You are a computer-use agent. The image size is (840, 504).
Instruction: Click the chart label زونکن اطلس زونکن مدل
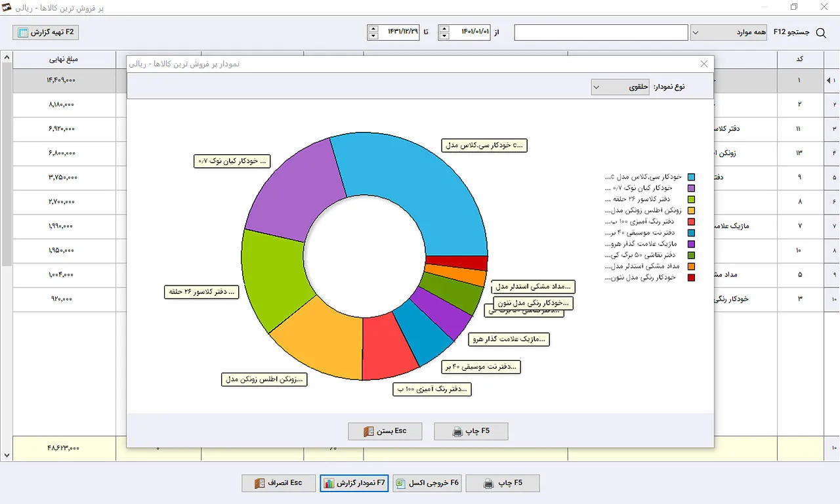(264, 379)
